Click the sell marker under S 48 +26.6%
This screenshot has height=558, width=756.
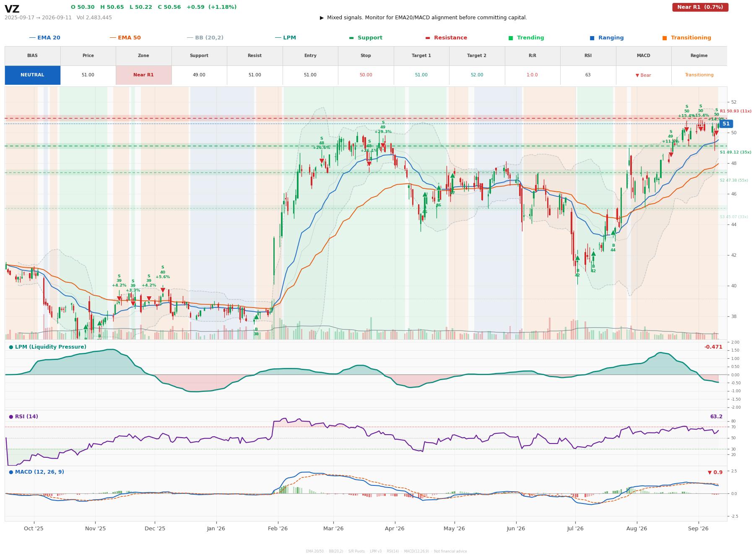point(322,161)
